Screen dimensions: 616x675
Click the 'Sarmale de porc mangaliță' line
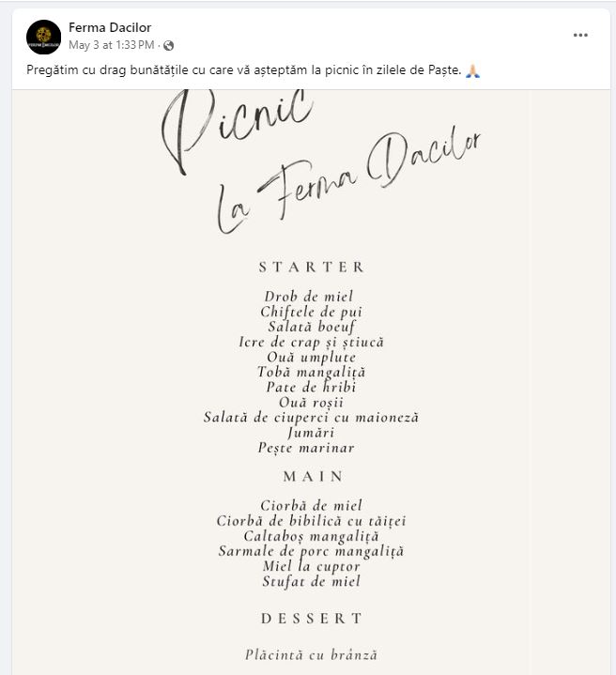tap(311, 551)
